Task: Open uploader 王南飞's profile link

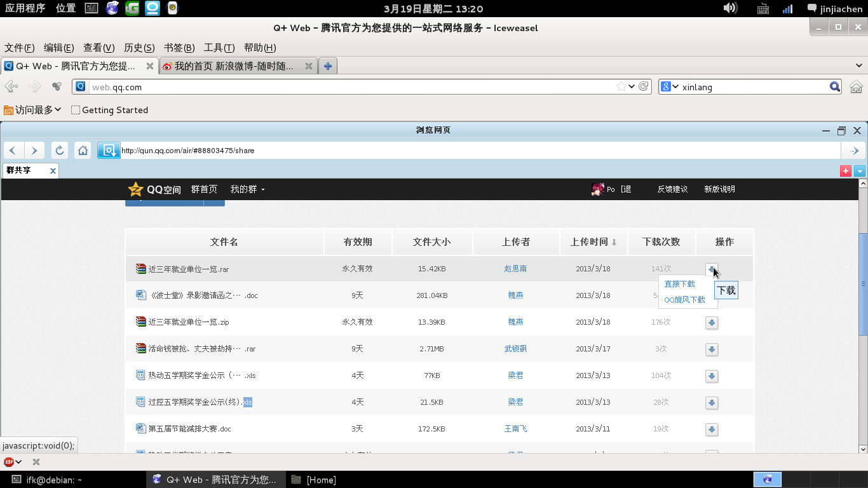Action: (x=515, y=429)
